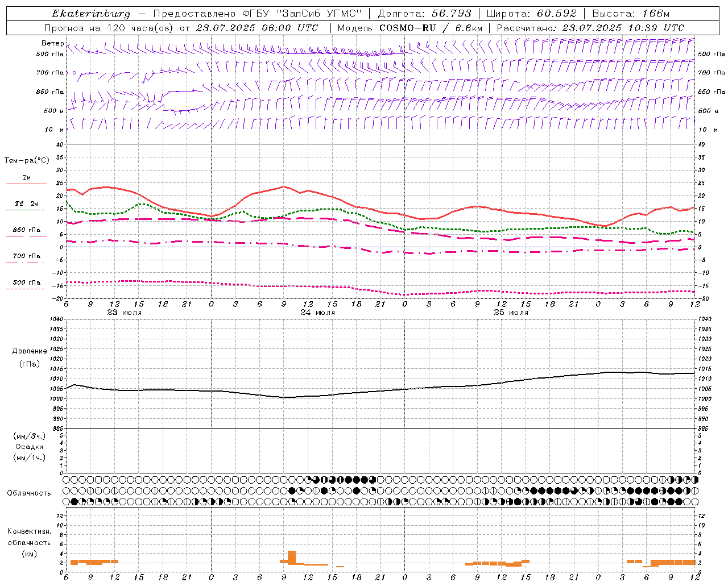The width and height of the screenshot is (728, 582).
Task: Click the "Давление" pressure panel label
Action: tap(30, 351)
